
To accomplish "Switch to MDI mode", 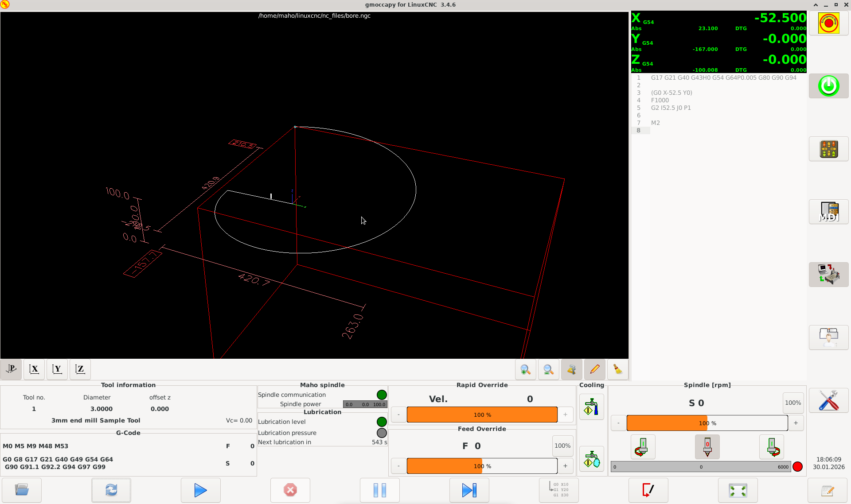I will pyautogui.click(x=828, y=212).
